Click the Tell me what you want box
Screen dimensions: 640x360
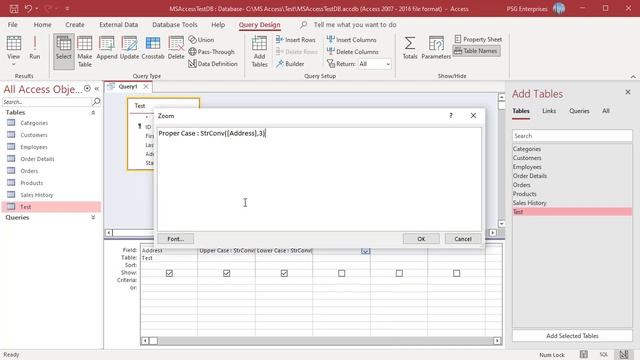(355, 24)
